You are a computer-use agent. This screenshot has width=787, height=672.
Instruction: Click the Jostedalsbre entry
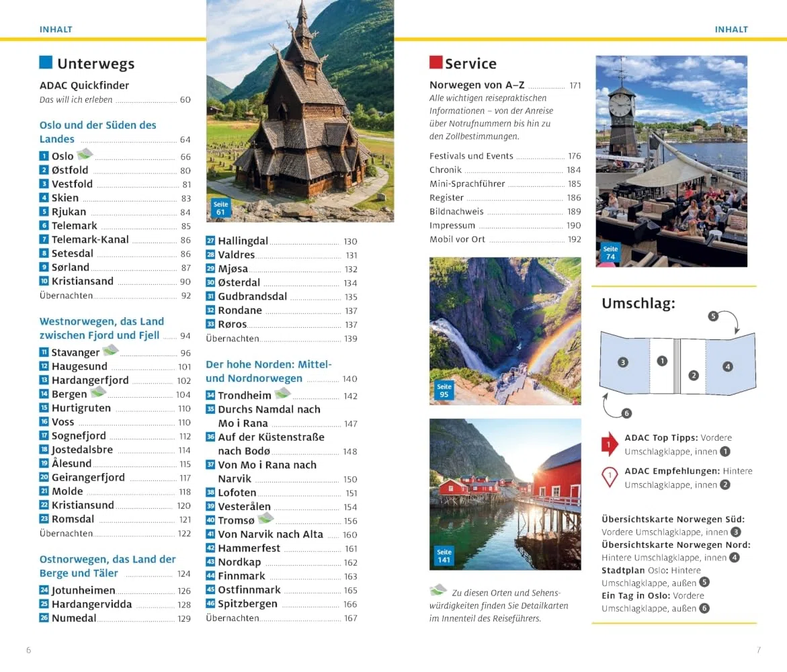pos(115,450)
